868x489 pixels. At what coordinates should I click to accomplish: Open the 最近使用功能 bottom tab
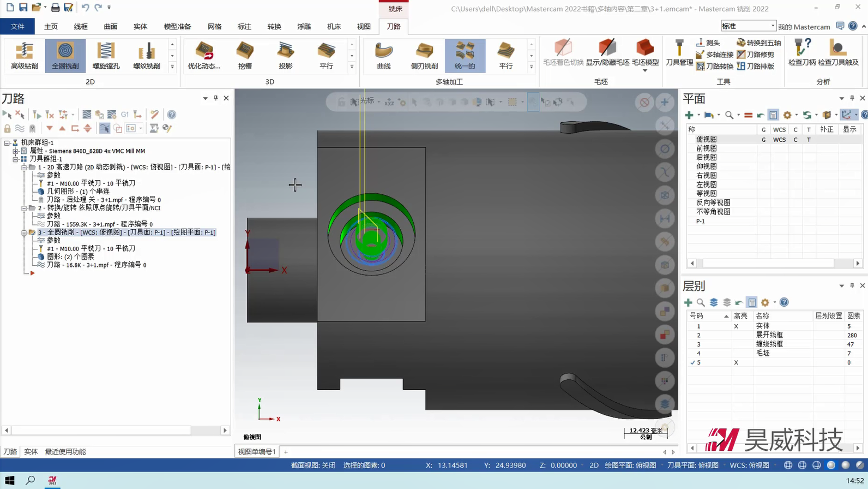click(65, 452)
